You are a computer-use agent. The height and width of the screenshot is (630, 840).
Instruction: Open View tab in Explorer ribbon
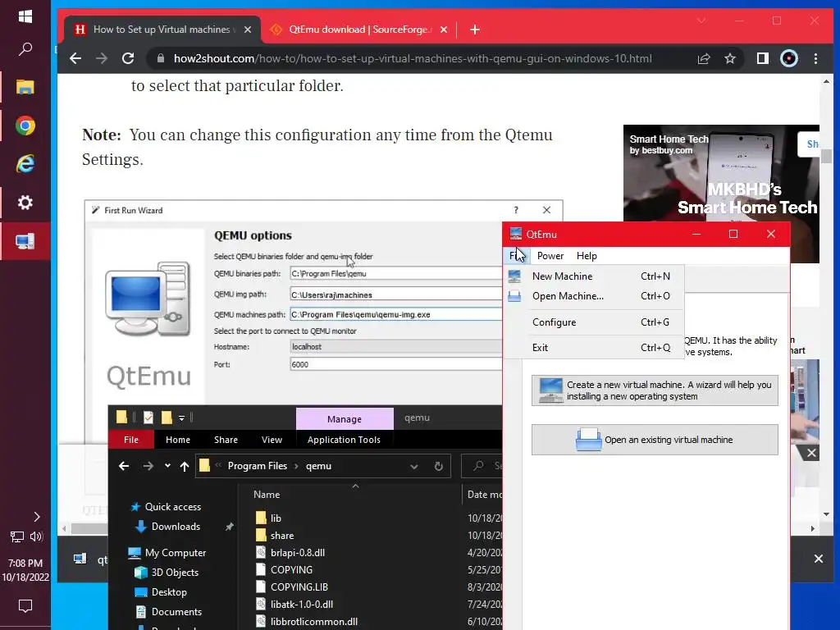pos(272,440)
